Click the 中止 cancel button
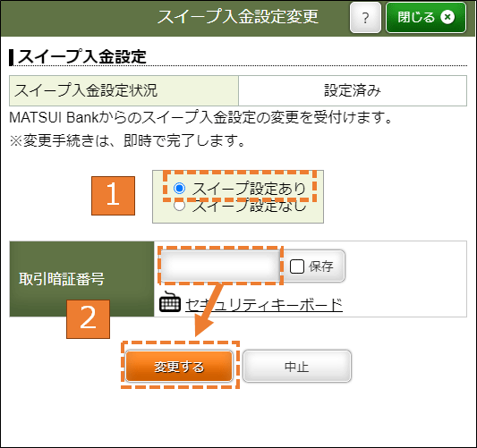 pos(297,367)
